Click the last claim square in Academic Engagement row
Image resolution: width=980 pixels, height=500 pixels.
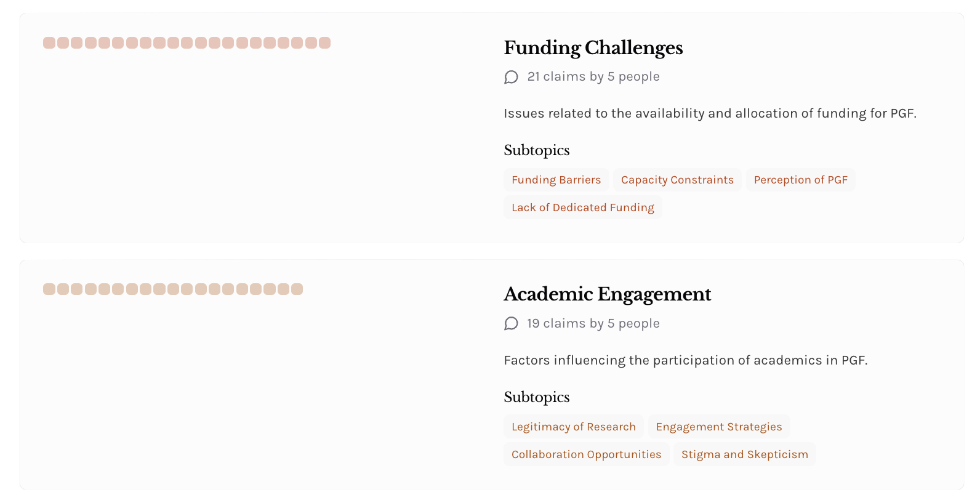click(297, 289)
